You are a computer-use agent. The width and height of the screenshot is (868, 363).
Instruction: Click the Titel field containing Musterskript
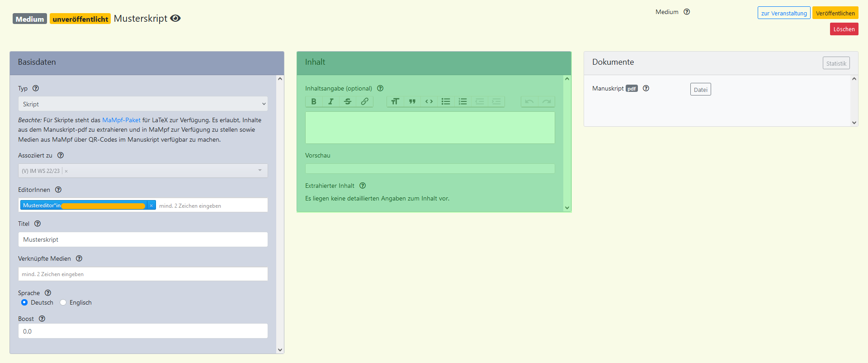coord(143,239)
